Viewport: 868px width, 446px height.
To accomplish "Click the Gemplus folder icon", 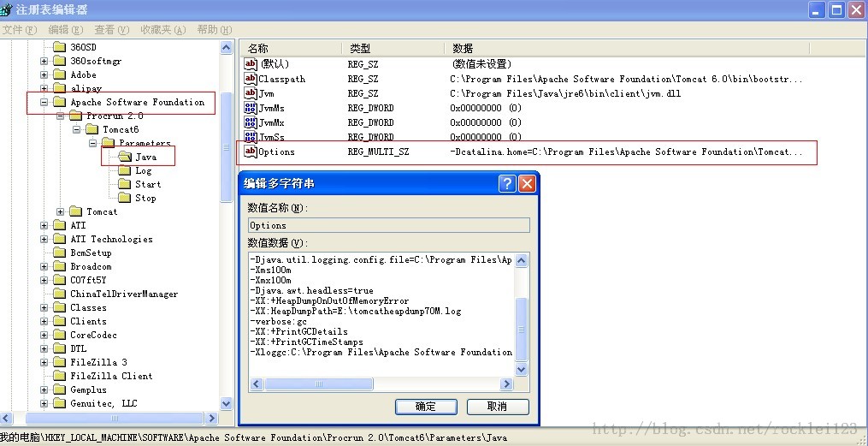I will pos(59,390).
